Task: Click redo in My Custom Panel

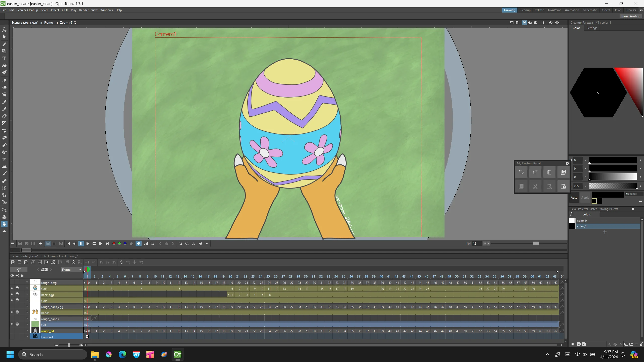Action: 535,172
